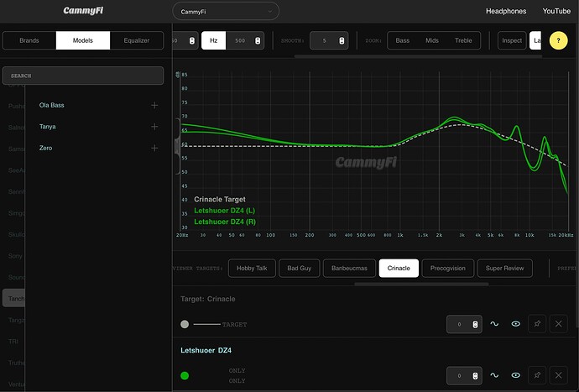This screenshot has height=392, width=579.
Task: Click the gray Target color swatch
Action: click(185, 324)
